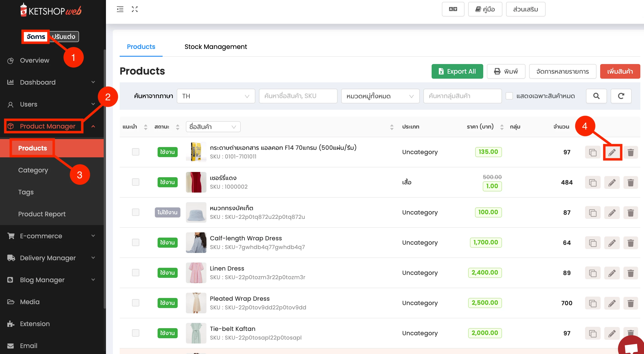Edit the เชอร์รี่แดง product
644x354 pixels.
coord(612,182)
